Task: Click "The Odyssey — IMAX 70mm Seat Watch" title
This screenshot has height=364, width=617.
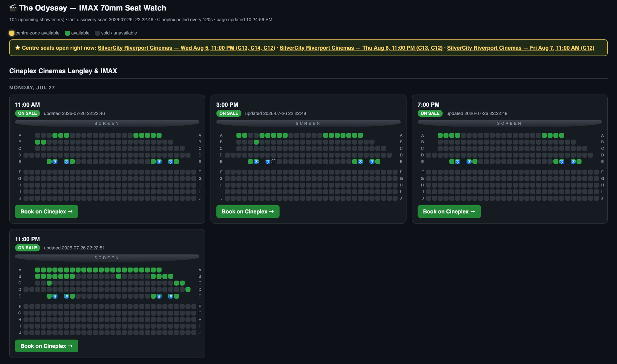Action: coord(93,8)
